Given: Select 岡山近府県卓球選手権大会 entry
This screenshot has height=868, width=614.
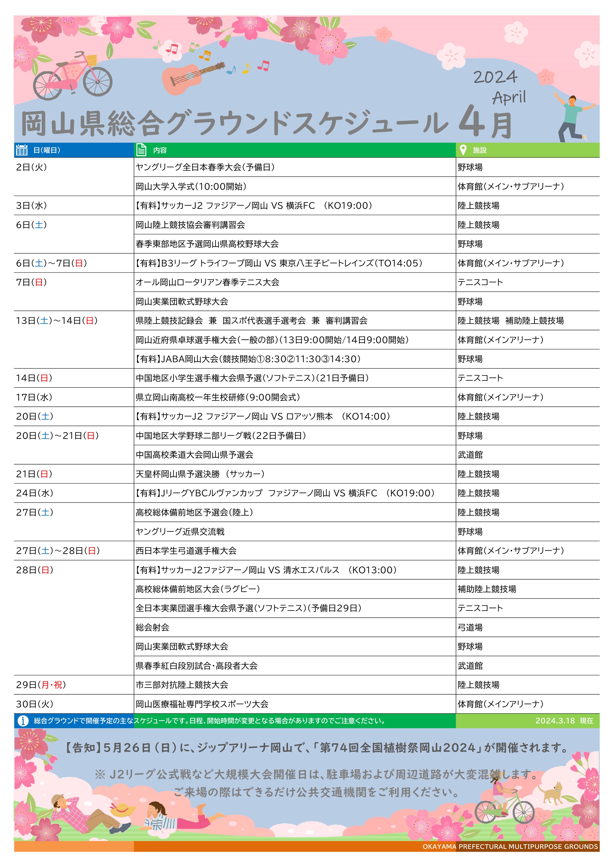Looking at the screenshot, I should tap(272, 340).
